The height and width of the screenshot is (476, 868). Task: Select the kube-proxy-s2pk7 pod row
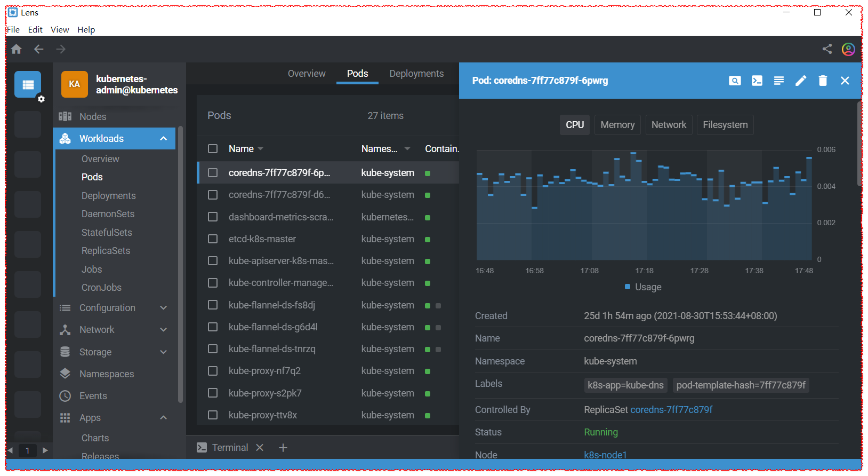coord(328,393)
